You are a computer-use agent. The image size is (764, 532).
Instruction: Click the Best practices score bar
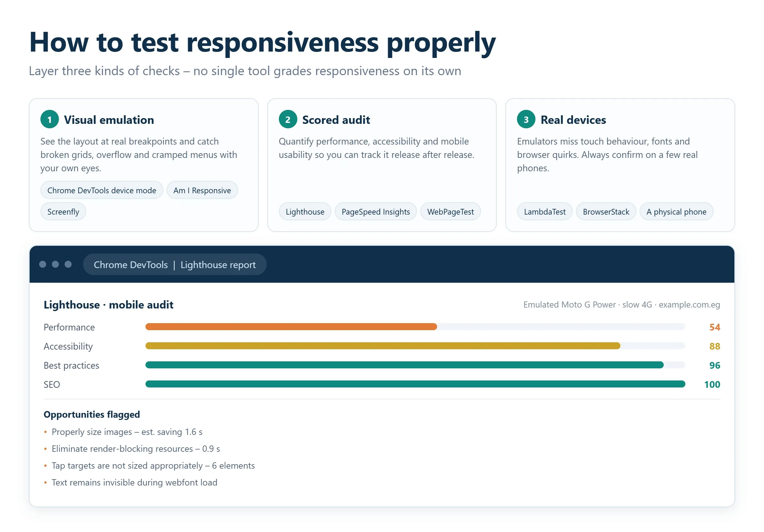click(x=415, y=365)
